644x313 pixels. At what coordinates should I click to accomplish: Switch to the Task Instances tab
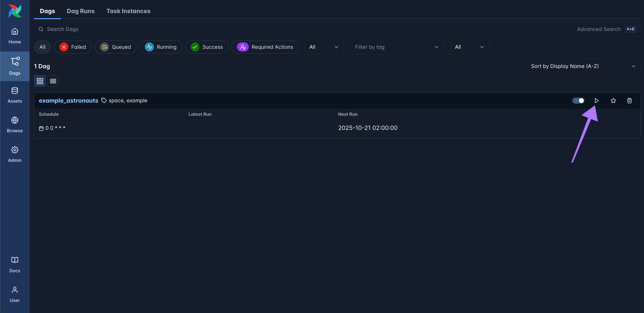coord(128,11)
